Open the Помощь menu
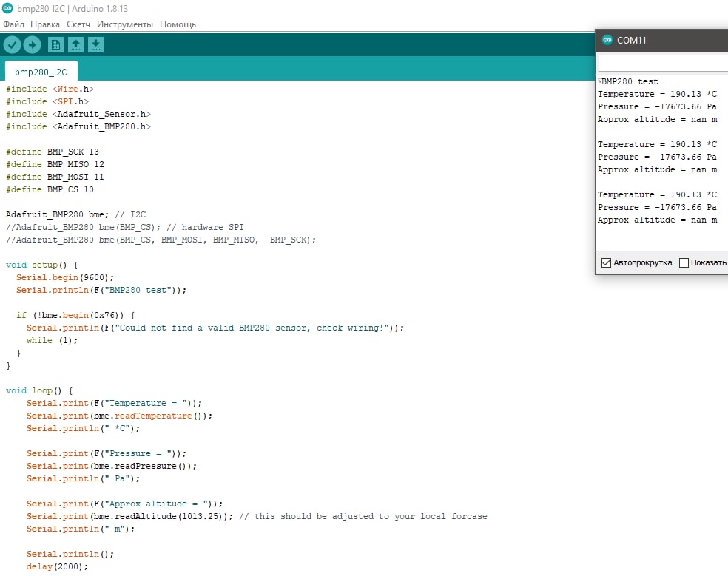 click(178, 24)
